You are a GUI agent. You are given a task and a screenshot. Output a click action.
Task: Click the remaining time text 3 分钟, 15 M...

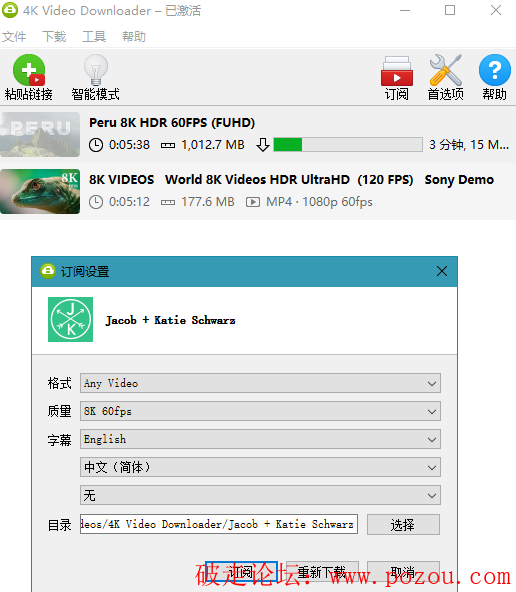pos(469,145)
